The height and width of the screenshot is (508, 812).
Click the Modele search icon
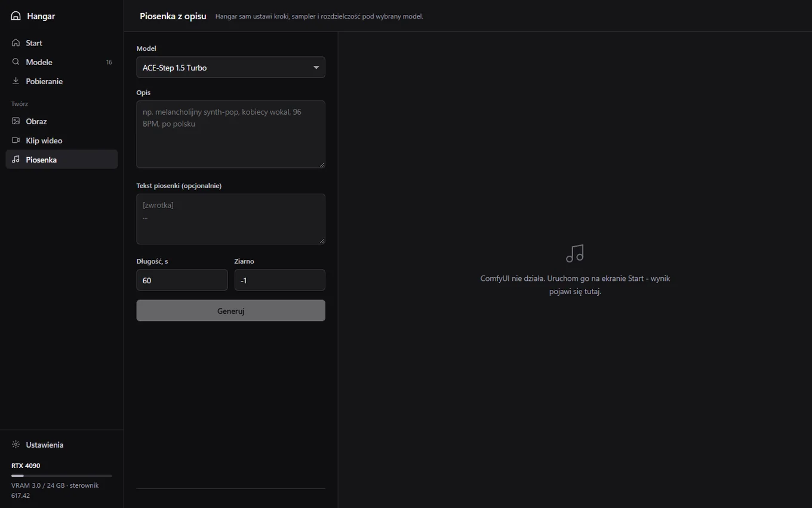(16, 62)
